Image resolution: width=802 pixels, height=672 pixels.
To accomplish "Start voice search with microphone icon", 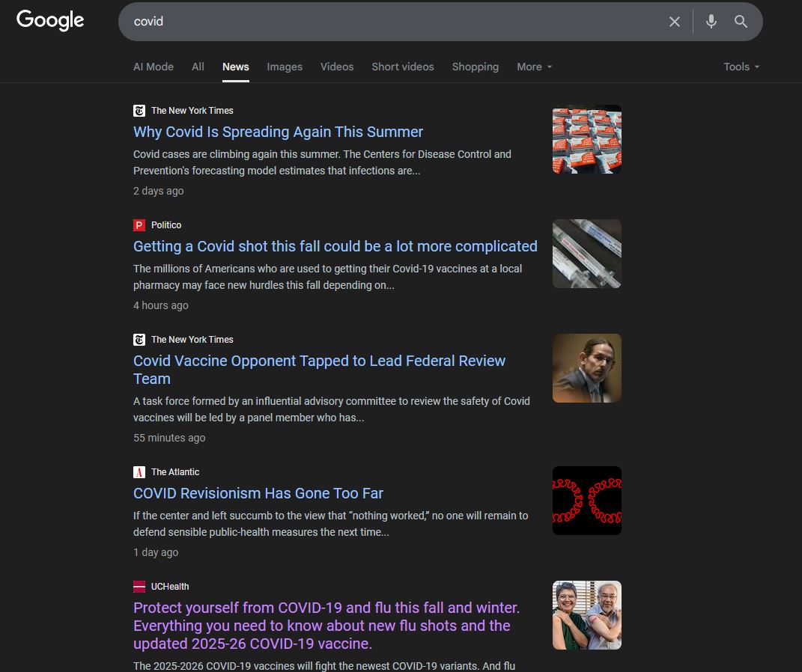I will click(x=711, y=22).
